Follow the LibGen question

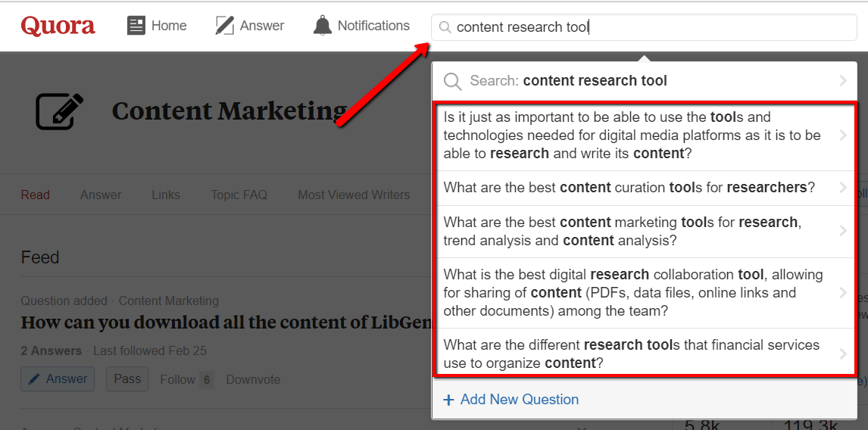(186, 379)
